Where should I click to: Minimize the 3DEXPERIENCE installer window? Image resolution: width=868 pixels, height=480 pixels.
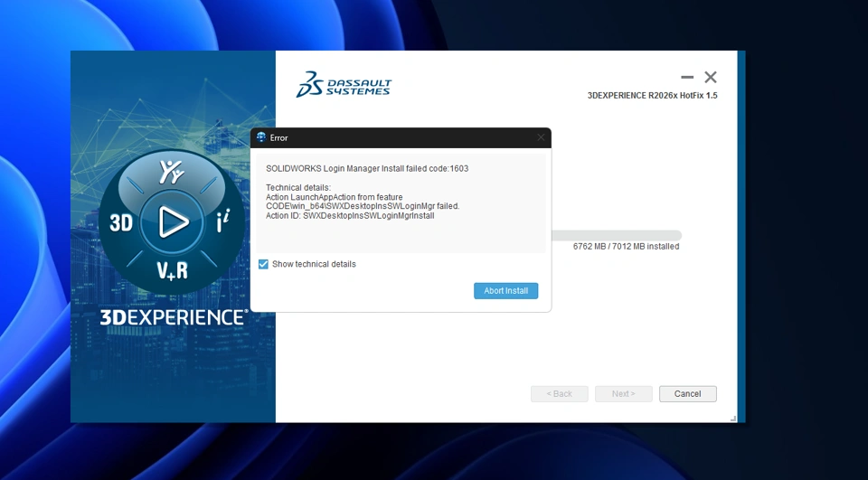tap(687, 77)
